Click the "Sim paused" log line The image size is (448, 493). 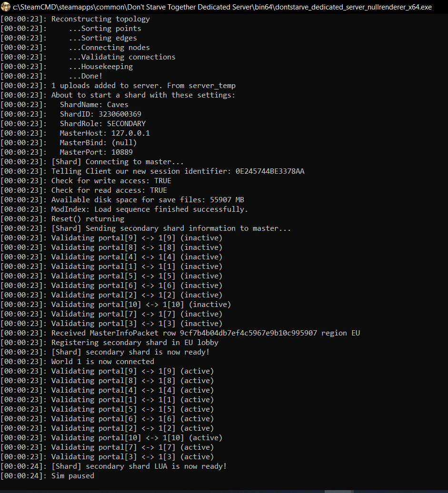point(72,476)
